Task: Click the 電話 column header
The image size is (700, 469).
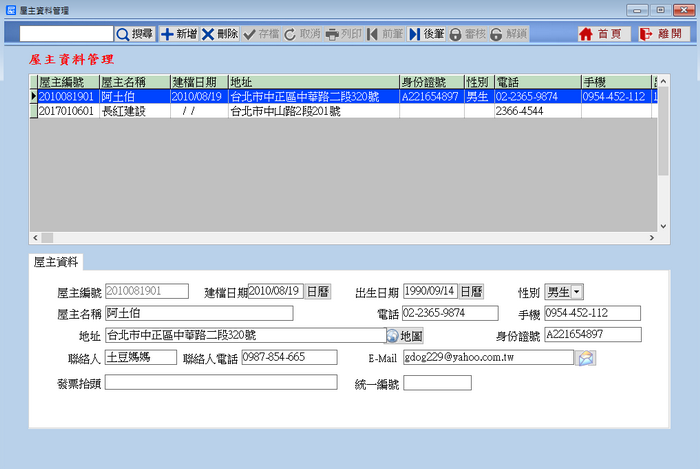Action: pos(538,82)
